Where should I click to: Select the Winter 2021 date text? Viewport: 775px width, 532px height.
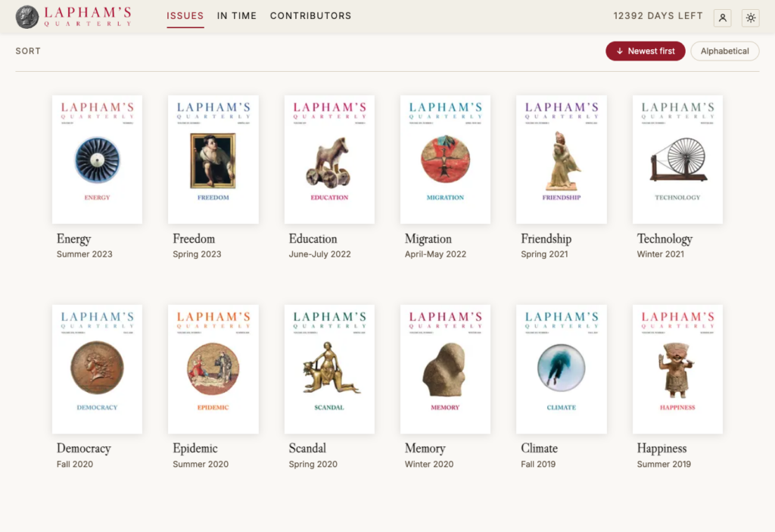[x=660, y=254]
